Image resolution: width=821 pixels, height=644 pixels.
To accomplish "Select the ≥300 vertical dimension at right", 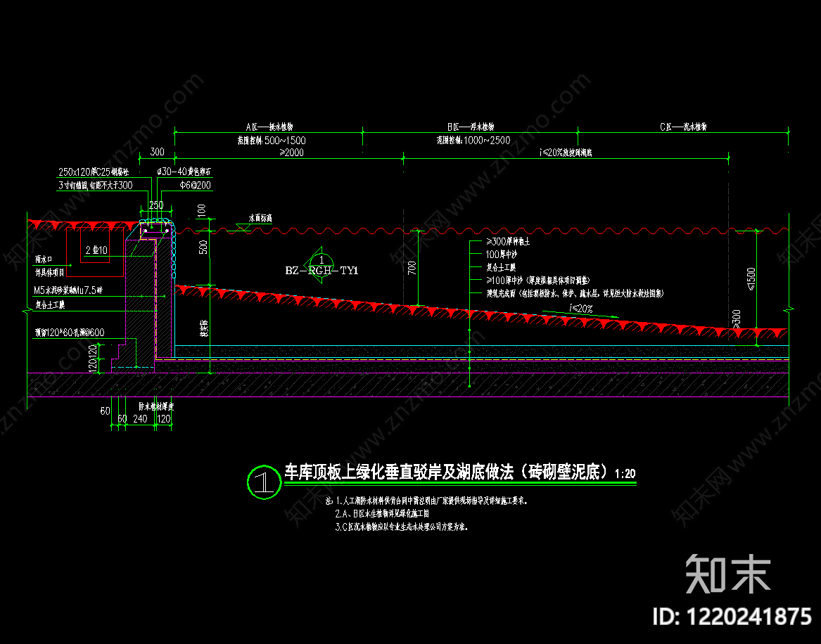I will coord(736,319).
